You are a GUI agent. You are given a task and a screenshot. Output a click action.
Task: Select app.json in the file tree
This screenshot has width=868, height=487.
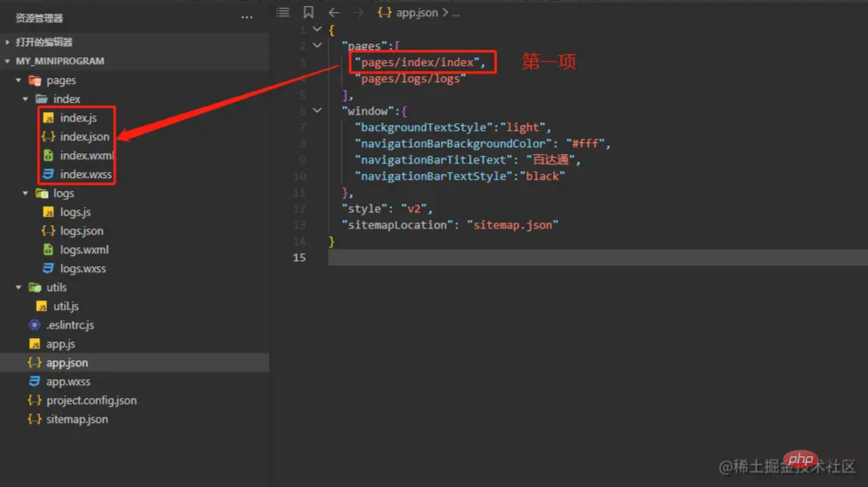pyautogui.click(x=67, y=363)
